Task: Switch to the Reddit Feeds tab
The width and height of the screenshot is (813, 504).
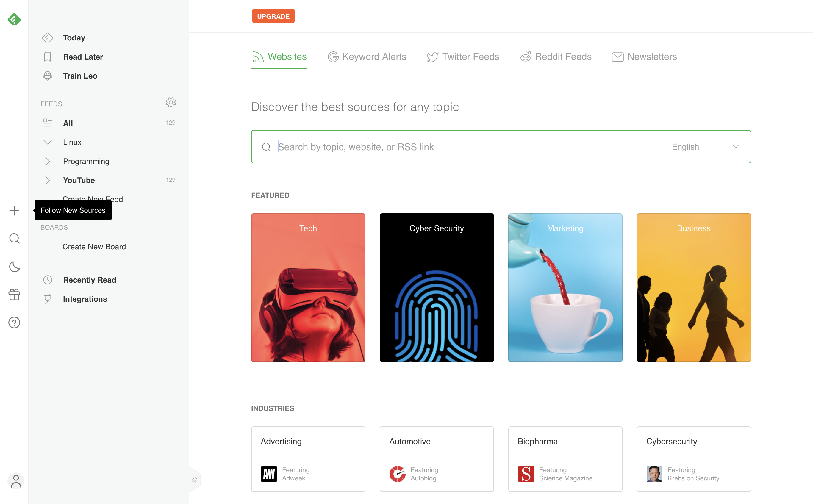Action: pos(555,57)
